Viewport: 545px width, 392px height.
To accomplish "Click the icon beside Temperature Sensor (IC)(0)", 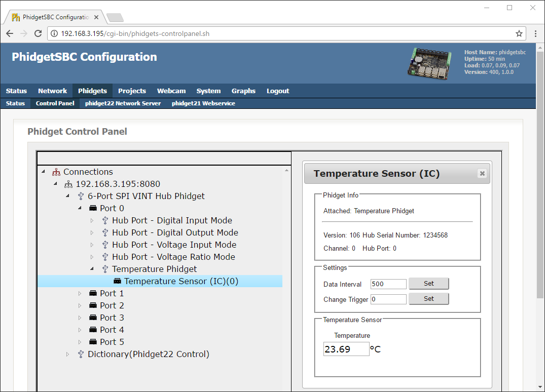I will [x=118, y=281].
